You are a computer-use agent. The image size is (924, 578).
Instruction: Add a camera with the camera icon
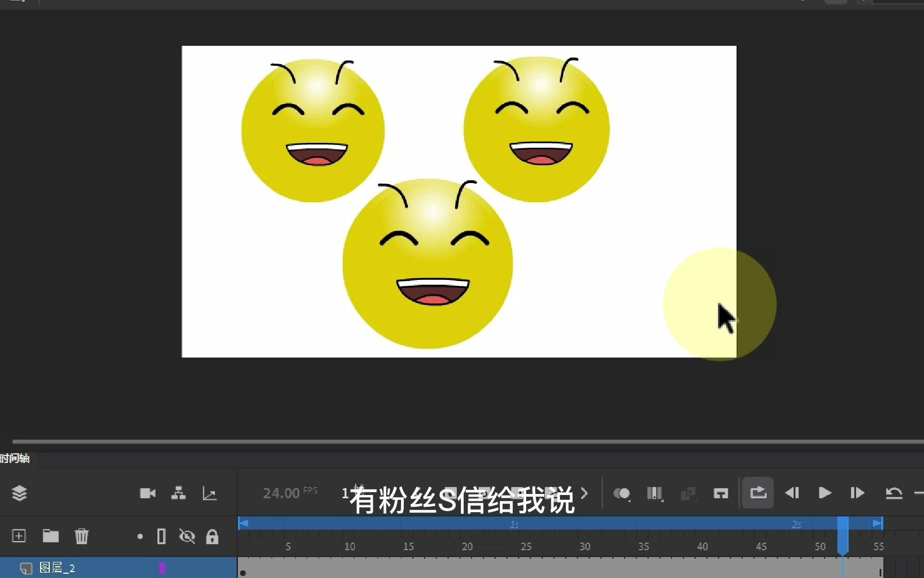click(x=148, y=493)
